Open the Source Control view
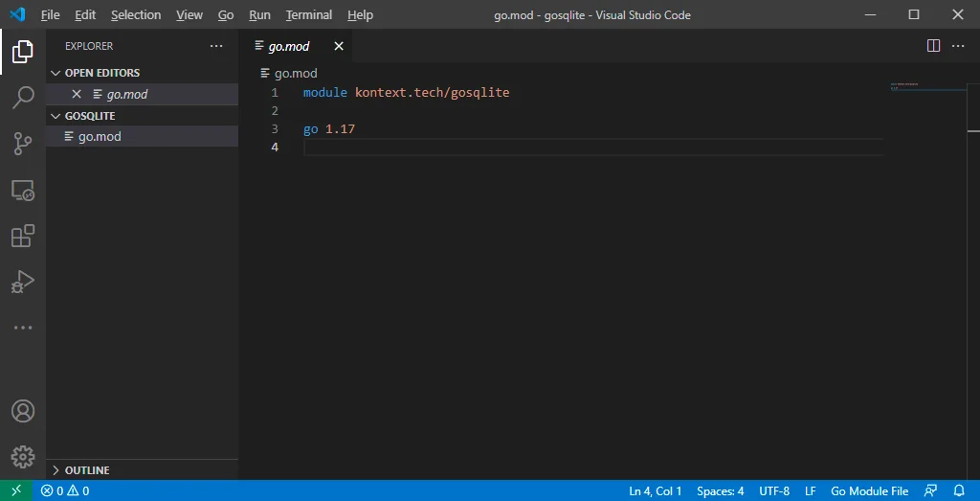The image size is (980, 501). tap(23, 144)
